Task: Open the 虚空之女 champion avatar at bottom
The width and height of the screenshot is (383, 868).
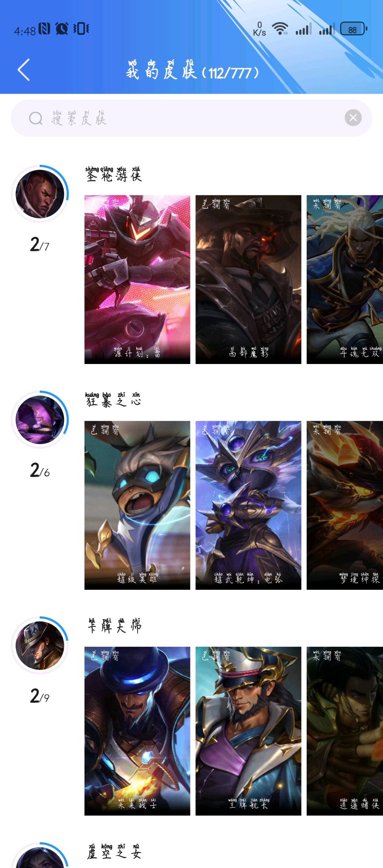Action: pyautogui.click(x=40, y=856)
